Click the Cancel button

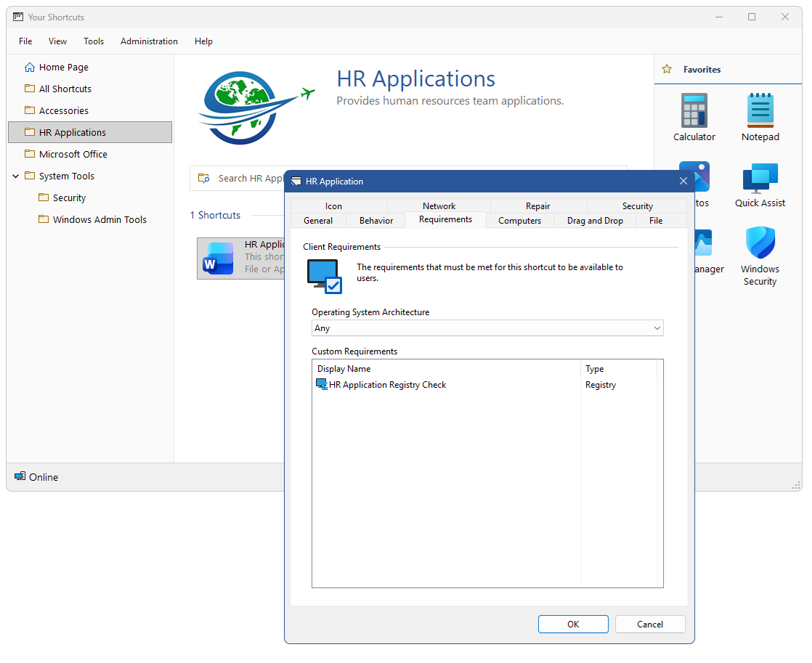pos(650,625)
